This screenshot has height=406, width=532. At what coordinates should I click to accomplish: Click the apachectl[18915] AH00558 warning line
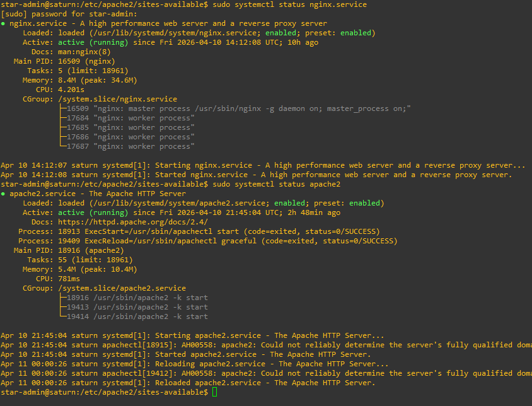coord(266,345)
